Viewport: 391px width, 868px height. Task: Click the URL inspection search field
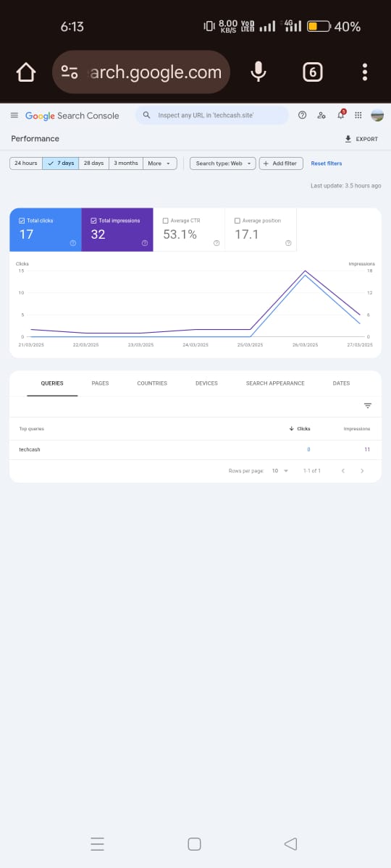point(211,115)
